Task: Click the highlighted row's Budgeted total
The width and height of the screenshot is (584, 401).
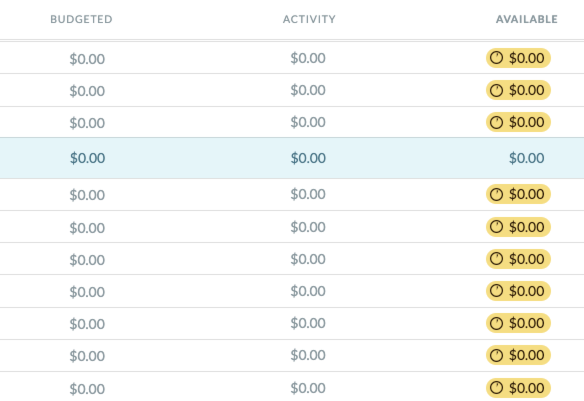Action: [88, 158]
